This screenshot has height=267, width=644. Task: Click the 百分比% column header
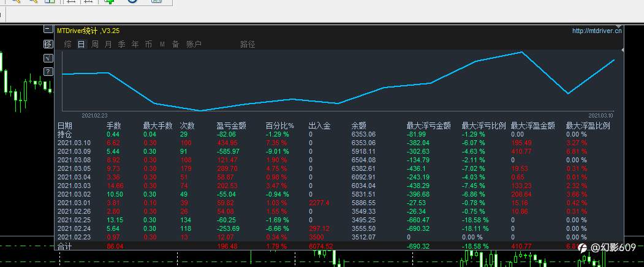tap(279, 126)
